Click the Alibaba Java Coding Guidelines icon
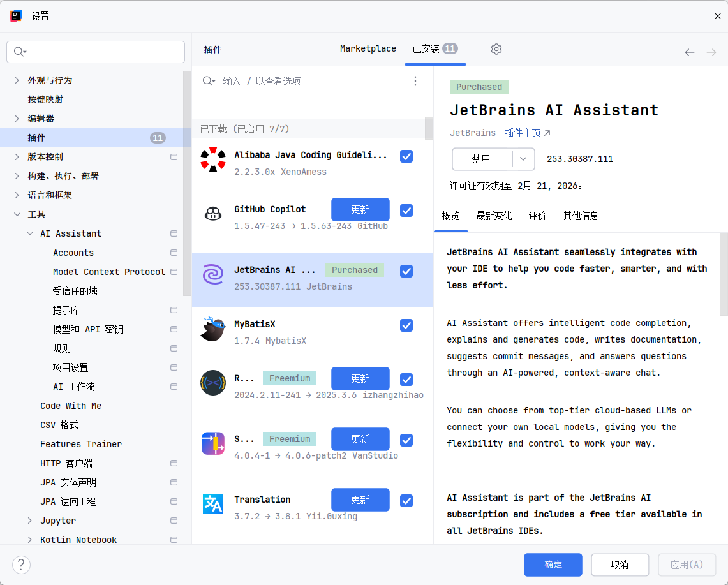The width and height of the screenshot is (728, 585). [212, 159]
